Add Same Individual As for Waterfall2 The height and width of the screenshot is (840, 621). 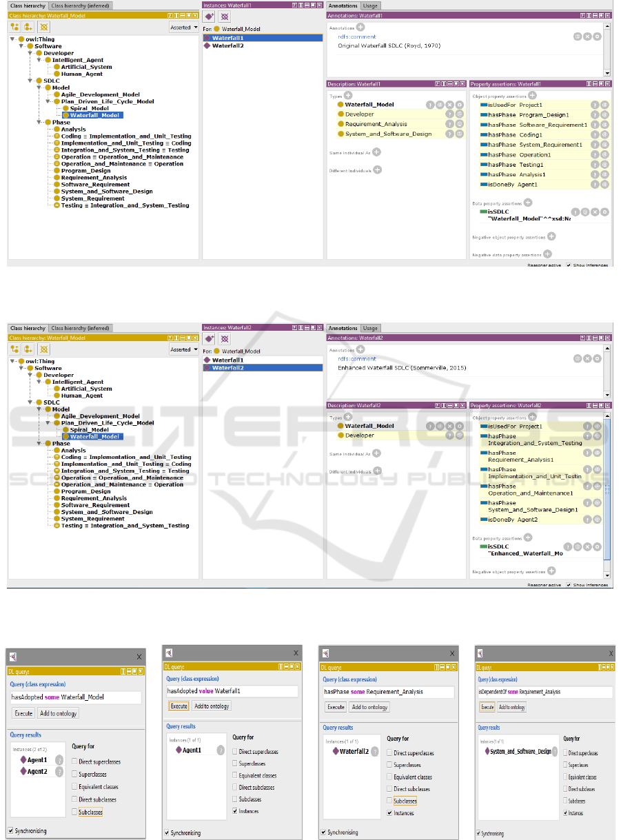tap(376, 453)
